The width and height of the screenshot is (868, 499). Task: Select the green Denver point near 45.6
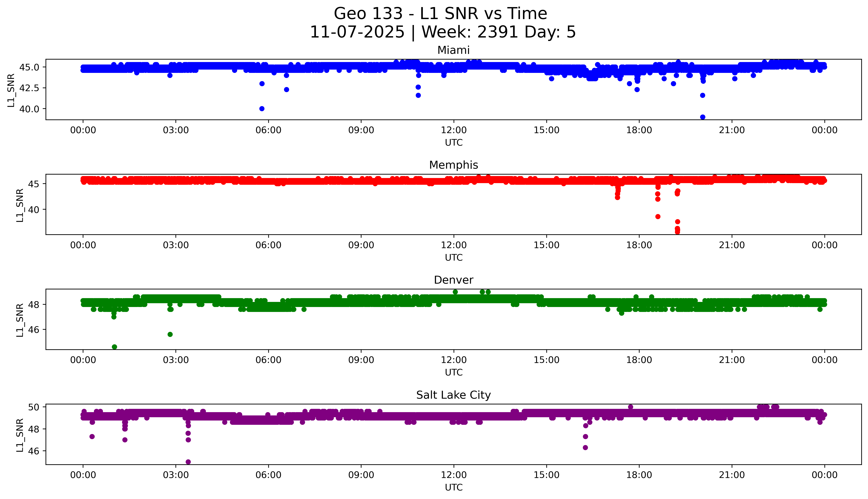pos(170,334)
